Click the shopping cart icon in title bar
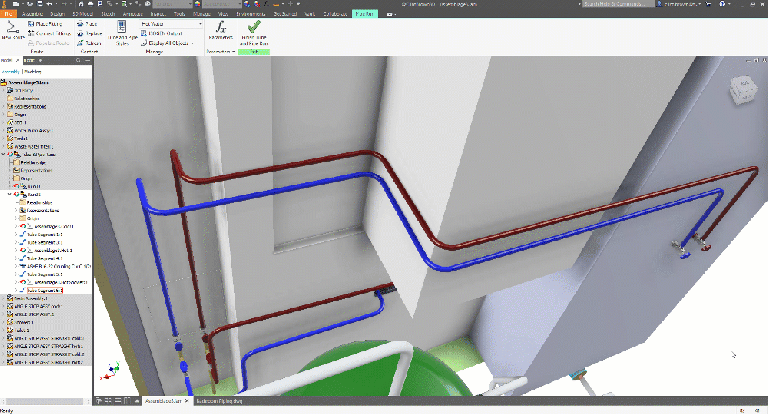The width and height of the screenshot is (768, 414). click(x=709, y=4)
